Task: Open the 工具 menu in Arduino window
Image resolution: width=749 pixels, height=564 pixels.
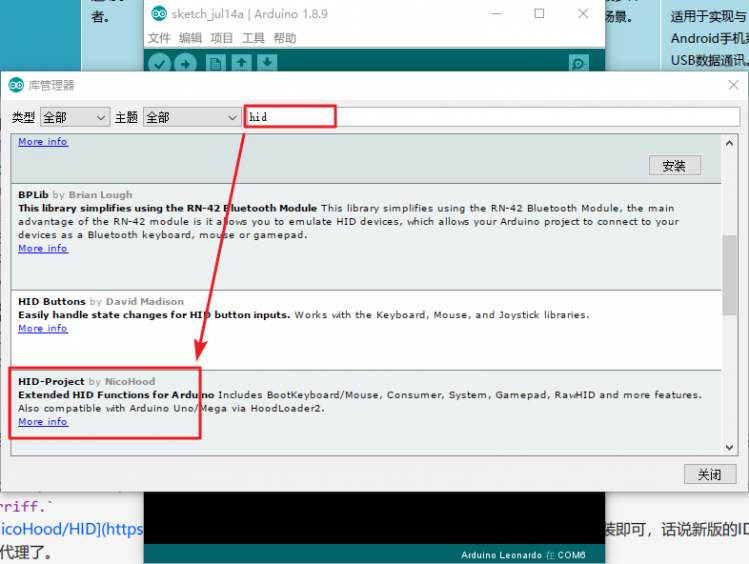Action: click(x=253, y=38)
